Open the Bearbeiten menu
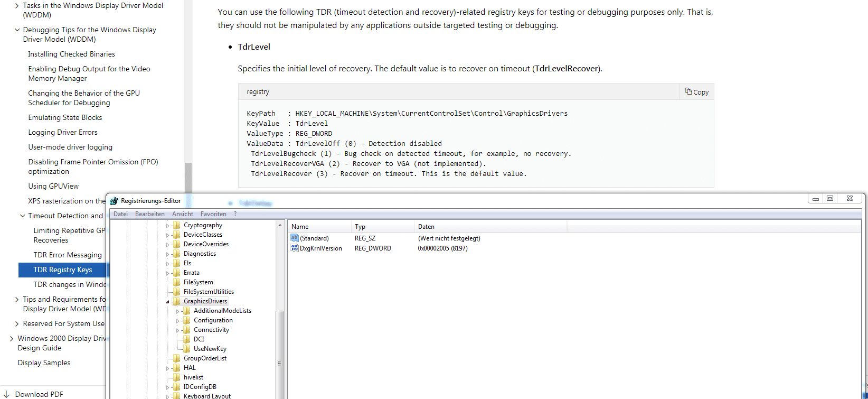The height and width of the screenshot is (399, 868). coord(149,214)
